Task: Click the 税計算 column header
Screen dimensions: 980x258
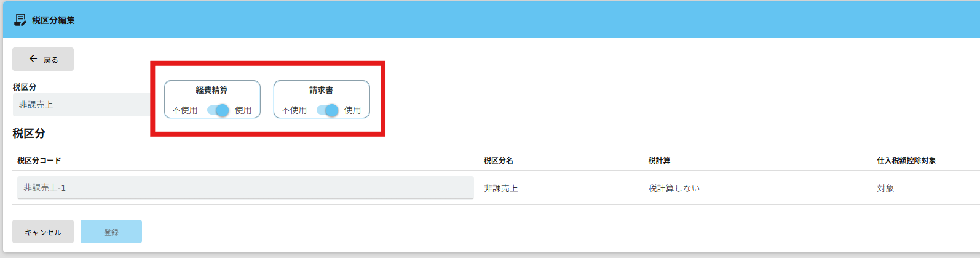Action: pos(659,161)
